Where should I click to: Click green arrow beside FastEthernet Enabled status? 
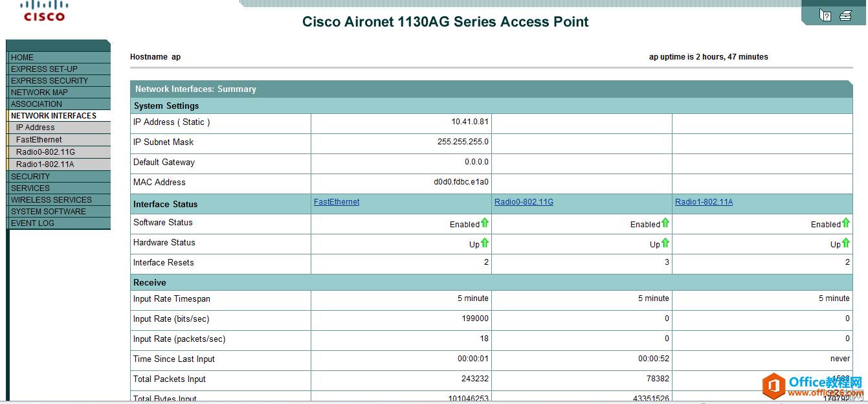pyautogui.click(x=485, y=223)
